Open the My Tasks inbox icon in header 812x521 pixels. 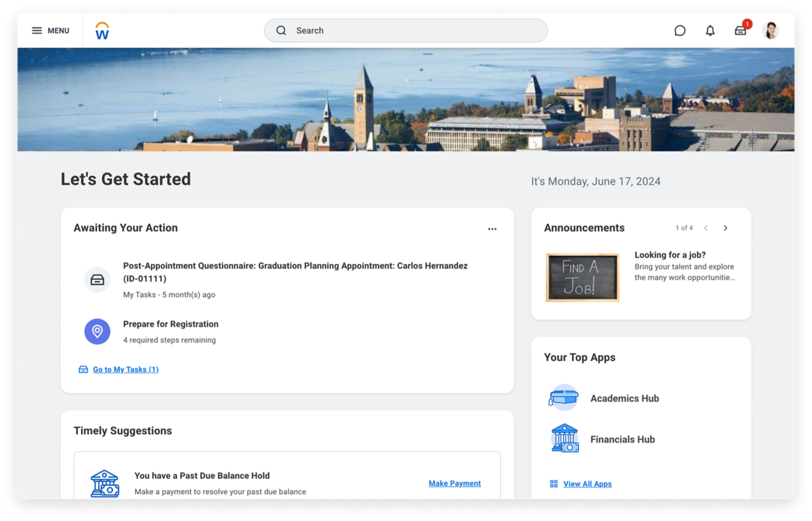click(x=740, y=31)
